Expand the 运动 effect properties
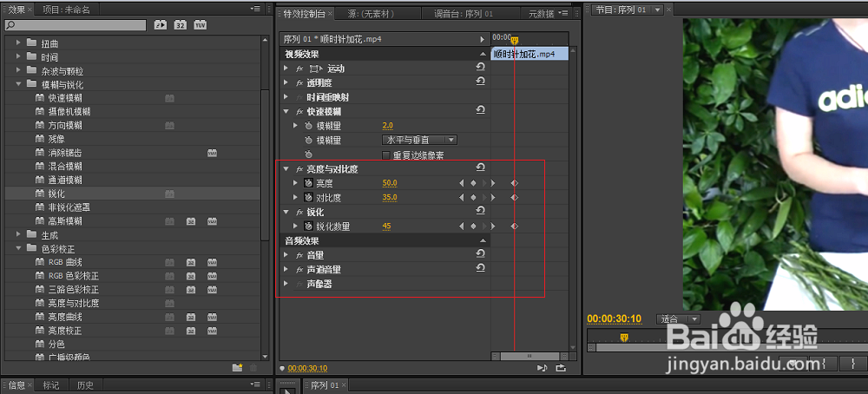The height and width of the screenshot is (394, 868). [286, 68]
